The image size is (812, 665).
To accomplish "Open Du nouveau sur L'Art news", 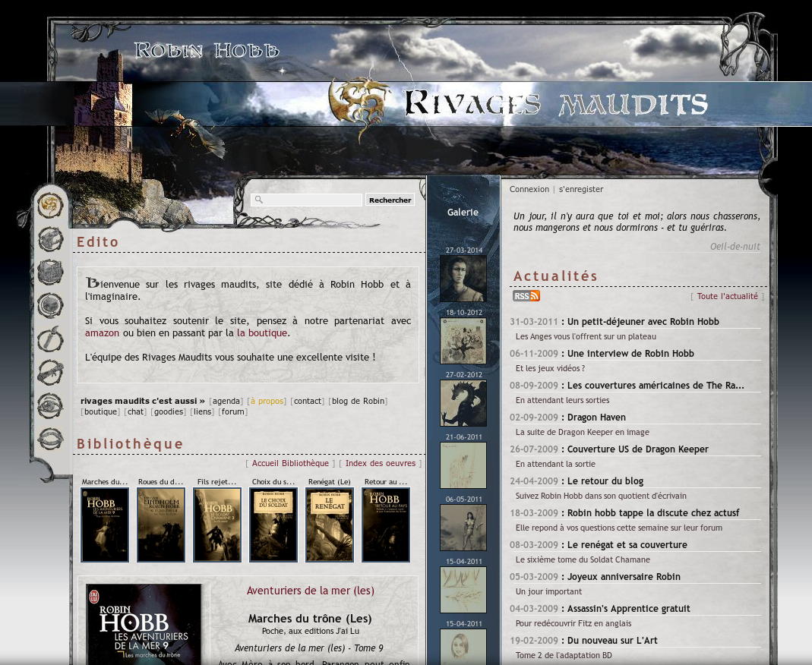I will pyautogui.click(x=612, y=641).
